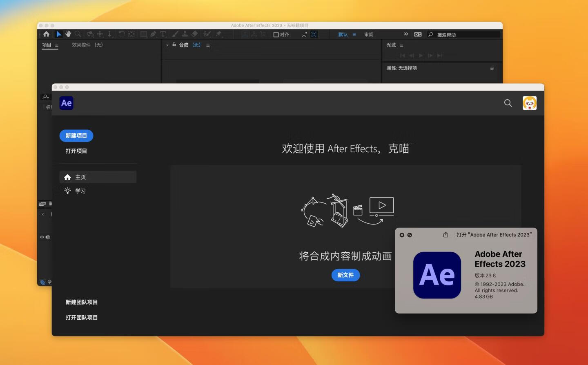Jump to last frame in 预览 panel

click(440, 56)
